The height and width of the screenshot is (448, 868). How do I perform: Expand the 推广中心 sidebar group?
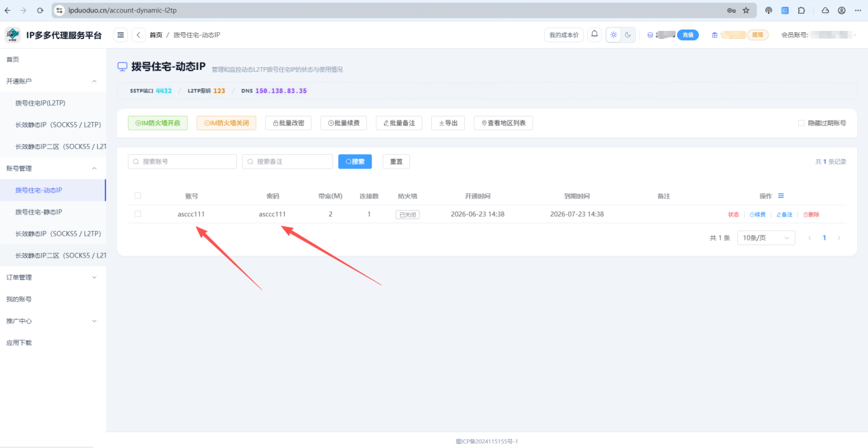click(53, 321)
